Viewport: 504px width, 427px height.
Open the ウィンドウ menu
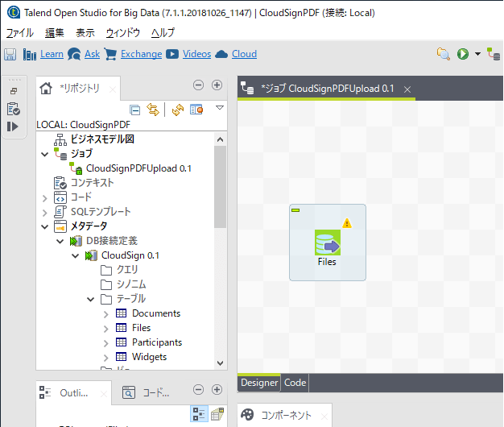pos(123,33)
